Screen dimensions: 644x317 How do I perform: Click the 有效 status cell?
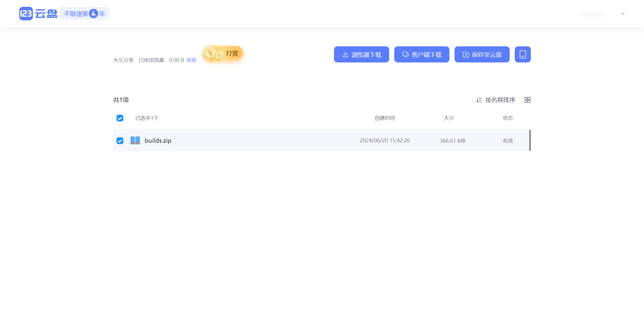pyautogui.click(x=508, y=141)
